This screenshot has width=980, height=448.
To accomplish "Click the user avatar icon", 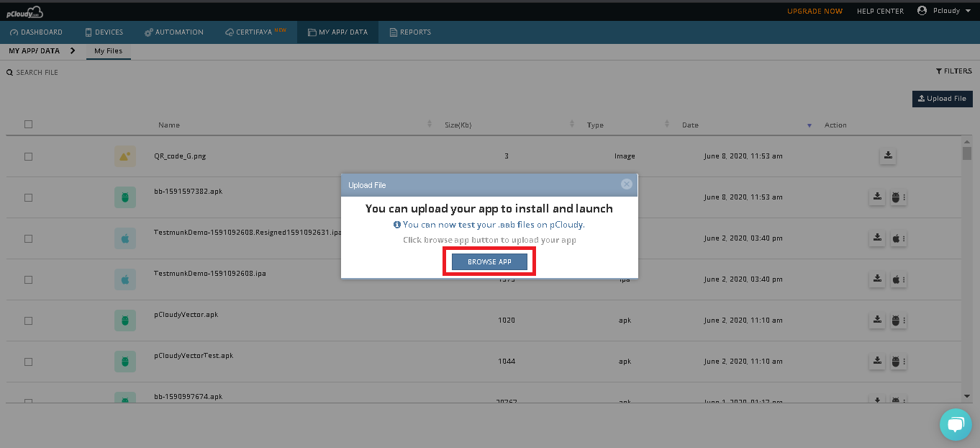I will point(922,11).
